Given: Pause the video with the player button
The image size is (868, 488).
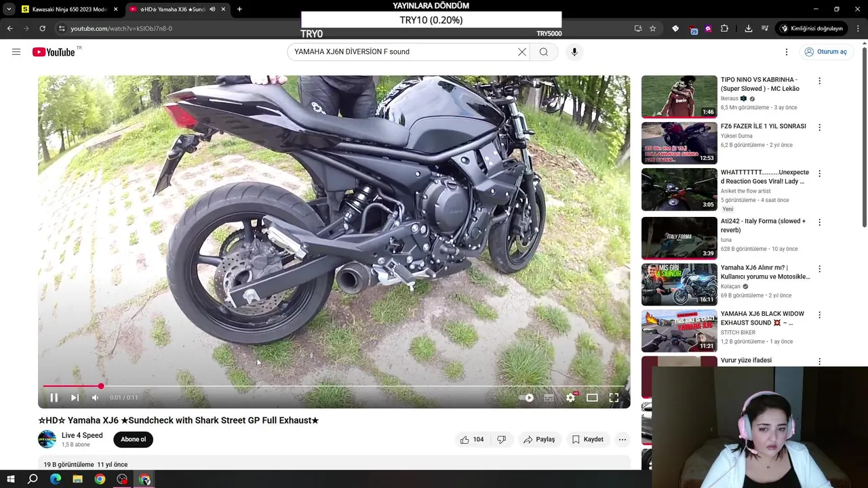Looking at the screenshot, I should point(54,398).
